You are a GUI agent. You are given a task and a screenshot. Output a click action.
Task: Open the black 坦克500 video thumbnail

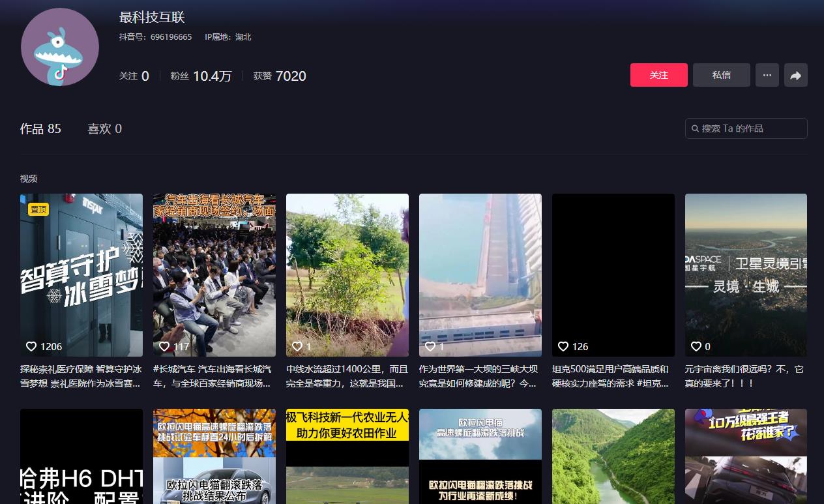click(x=613, y=275)
